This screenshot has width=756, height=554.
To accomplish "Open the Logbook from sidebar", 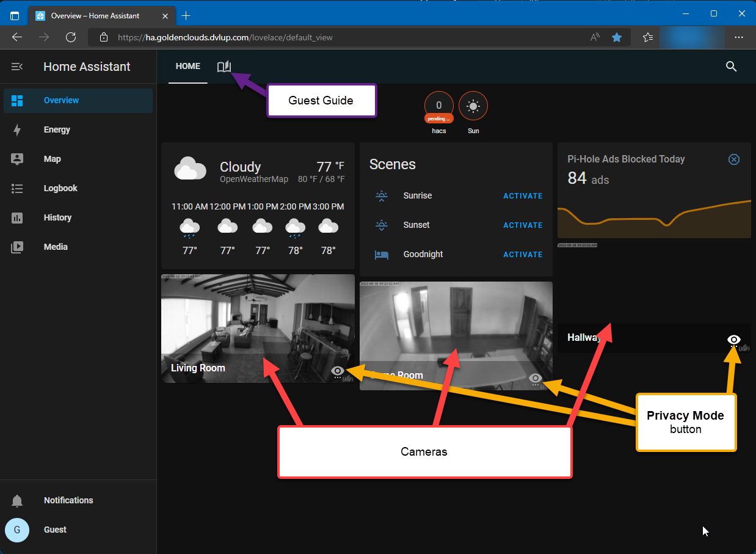I will click(60, 188).
